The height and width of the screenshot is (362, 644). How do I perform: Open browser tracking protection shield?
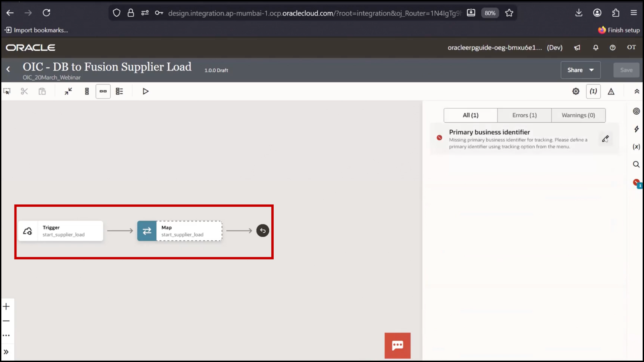tap(116, 13)
